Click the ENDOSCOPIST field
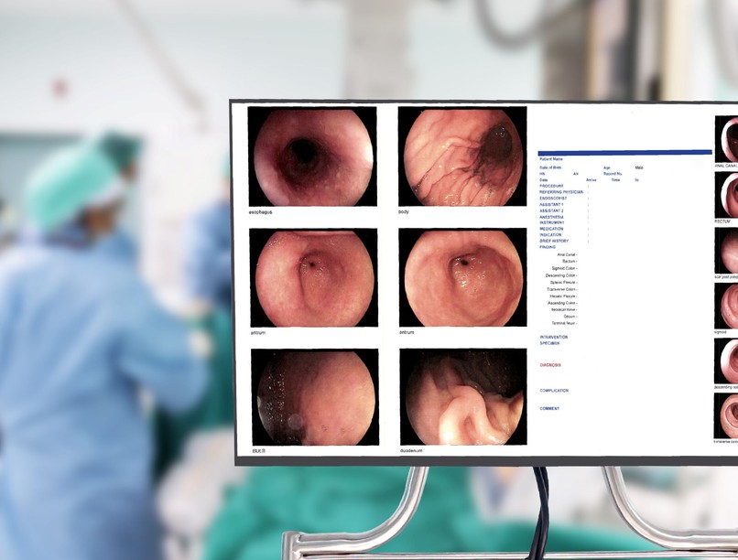The width and height of the screenshot is (738, 560). (554, 199)
